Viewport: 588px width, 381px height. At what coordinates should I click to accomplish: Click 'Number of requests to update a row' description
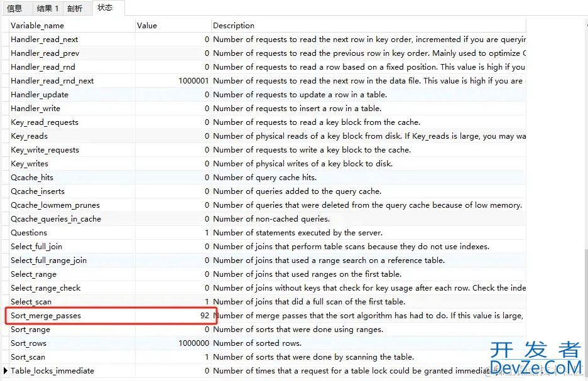[x=300, y=95]
